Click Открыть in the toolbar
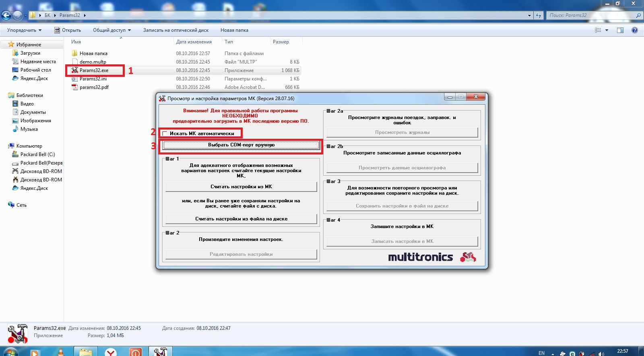This screenshot has height=356, width=644. pos(68,30)
